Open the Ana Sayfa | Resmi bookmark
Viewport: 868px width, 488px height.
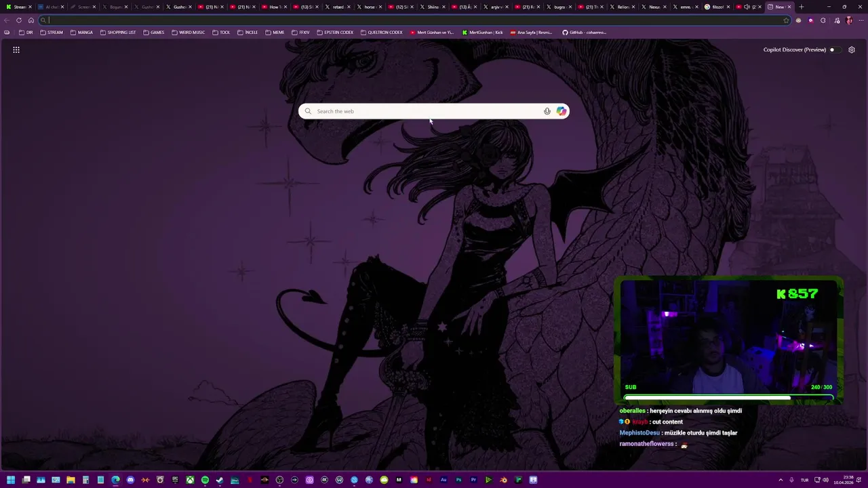click(x=531, y=33)
